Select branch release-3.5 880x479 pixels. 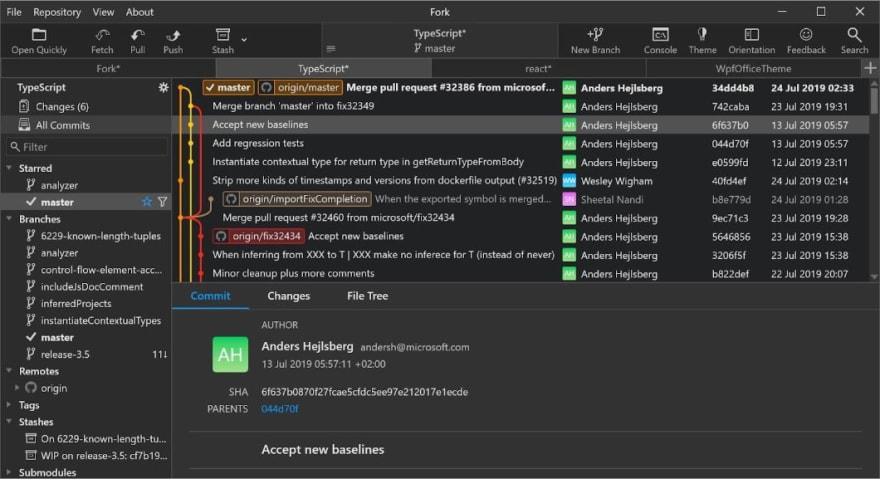tap(86, 354)
